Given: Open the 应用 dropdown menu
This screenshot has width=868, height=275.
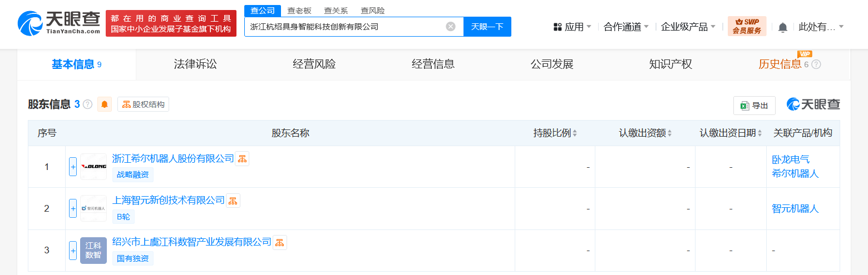Looking at the screenshot, I should [573, 27].
